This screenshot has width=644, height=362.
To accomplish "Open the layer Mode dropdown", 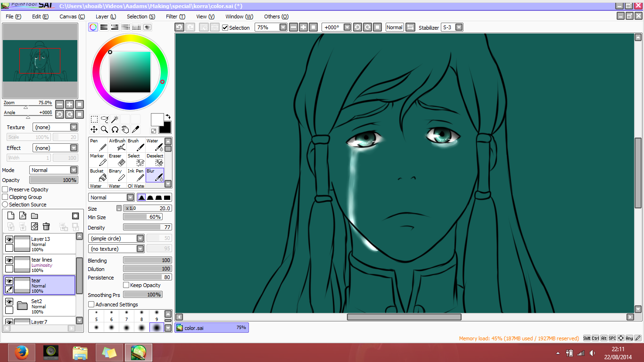I will click(54, 170).
